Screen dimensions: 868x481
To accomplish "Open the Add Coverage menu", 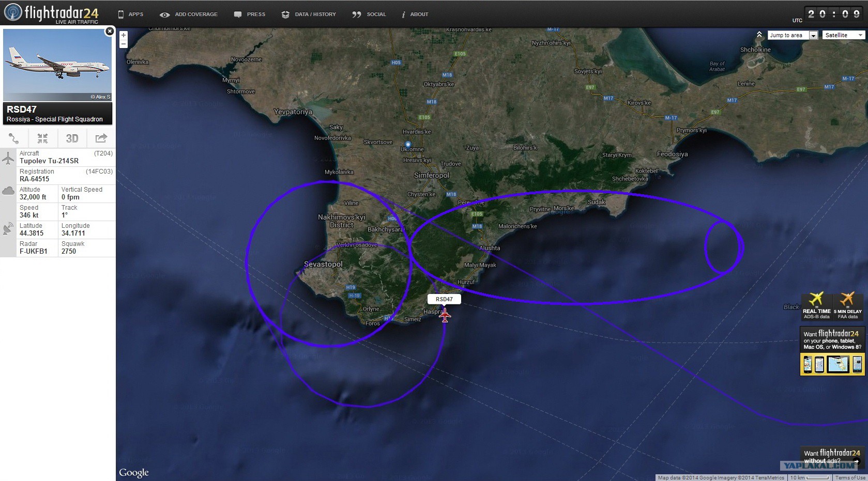I will click(x=189, y=14).
